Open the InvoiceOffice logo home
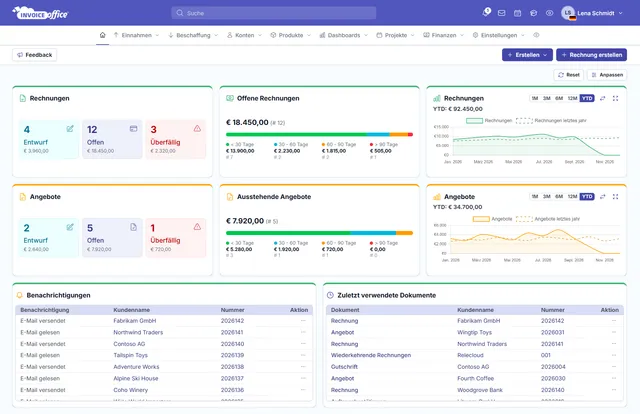Viewport: 640px width, 414px height. (40, 13)
